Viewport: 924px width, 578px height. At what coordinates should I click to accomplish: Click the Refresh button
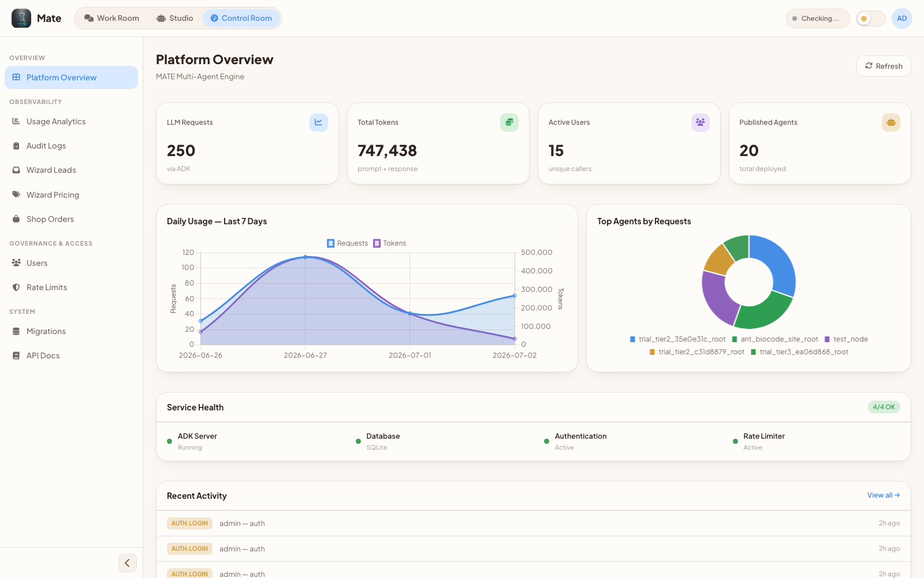tap(884, 66)
